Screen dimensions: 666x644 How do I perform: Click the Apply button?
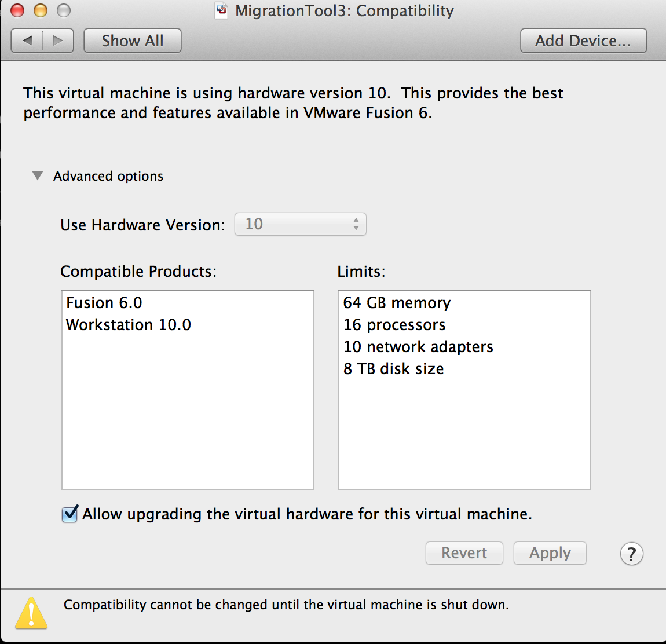point(549,553)
